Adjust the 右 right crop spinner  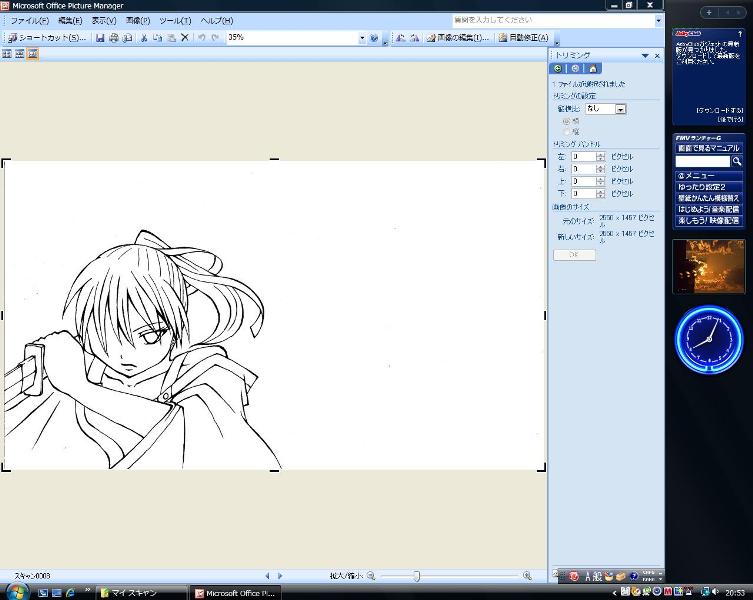point(600,169)
